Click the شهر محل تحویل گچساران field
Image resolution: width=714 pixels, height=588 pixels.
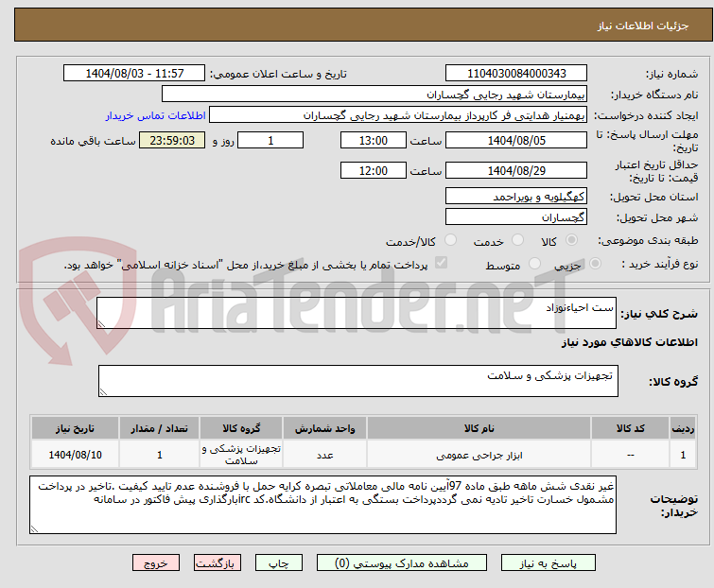click(516, 217)
